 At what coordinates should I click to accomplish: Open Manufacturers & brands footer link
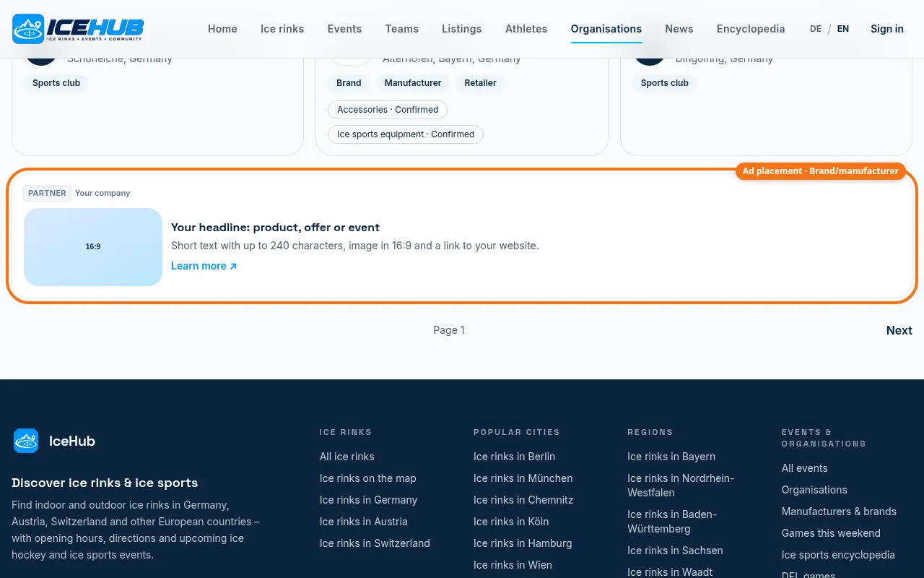coord(839,512)
